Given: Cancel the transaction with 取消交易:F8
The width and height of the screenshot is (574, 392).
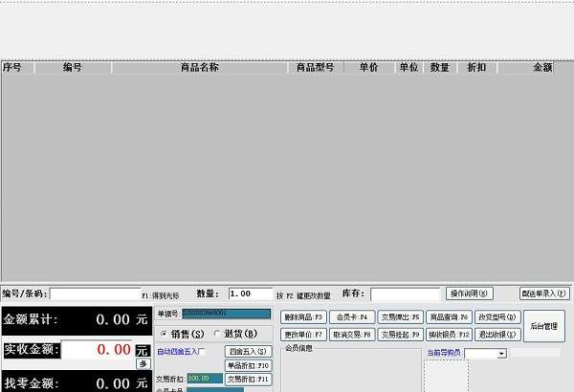Looking at the screenshot, I should click(352, 335).
